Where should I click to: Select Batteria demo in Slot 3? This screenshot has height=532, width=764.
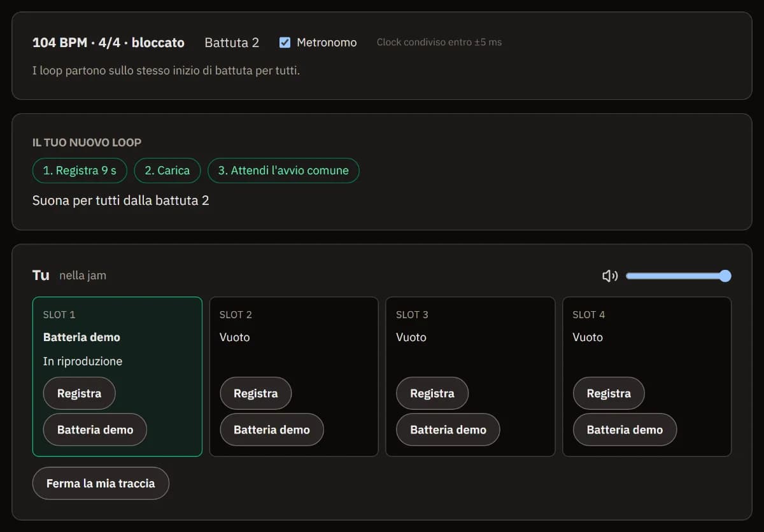click(448, 430)
